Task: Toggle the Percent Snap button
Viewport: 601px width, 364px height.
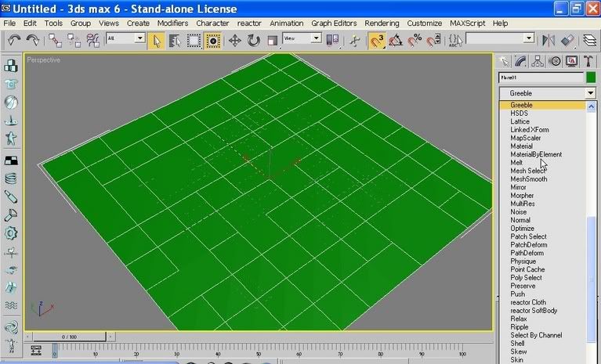Action: coord(415,40)
